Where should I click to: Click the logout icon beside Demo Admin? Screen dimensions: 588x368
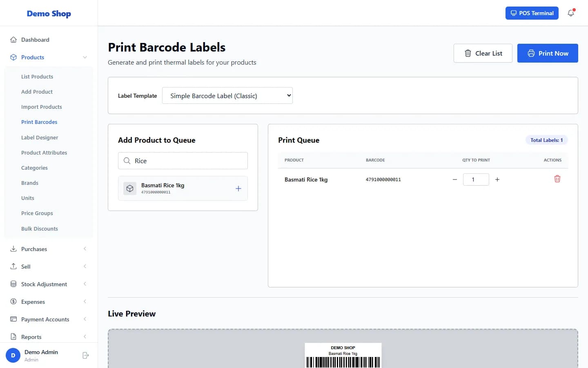(86, 355)
